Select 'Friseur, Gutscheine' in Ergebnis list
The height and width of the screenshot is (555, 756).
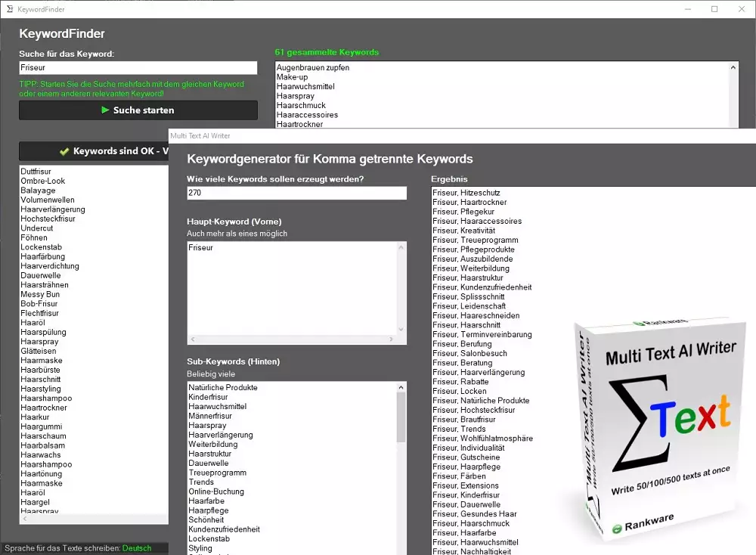466,457
